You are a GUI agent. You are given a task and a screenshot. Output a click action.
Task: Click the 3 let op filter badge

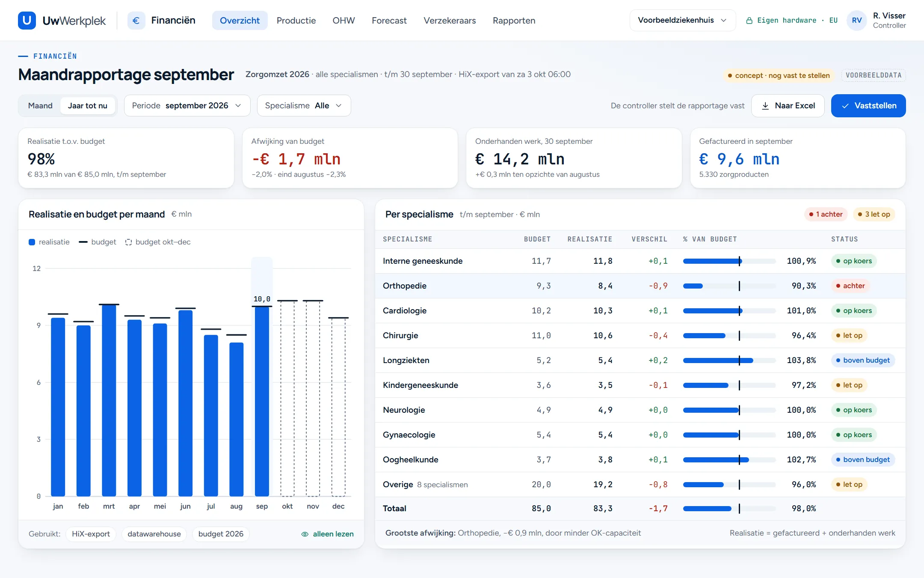point(874,214)
